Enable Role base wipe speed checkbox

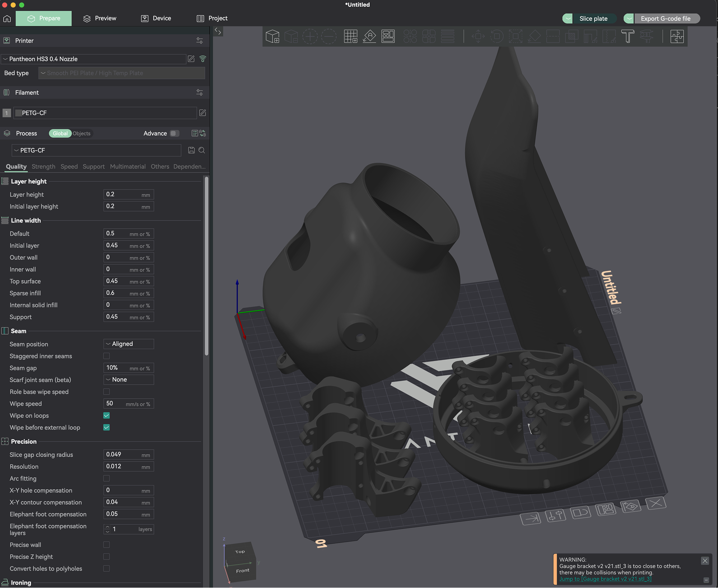pos(107,392)
